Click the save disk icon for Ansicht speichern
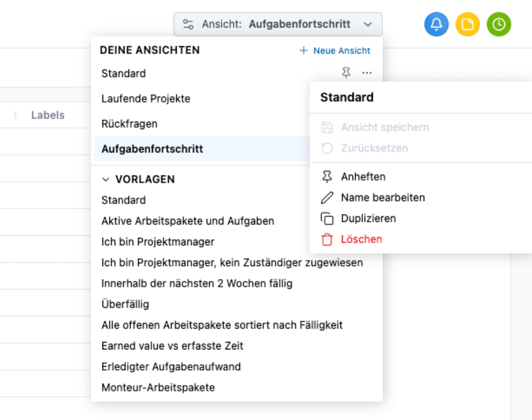532x420 pixels. point(327,127)
